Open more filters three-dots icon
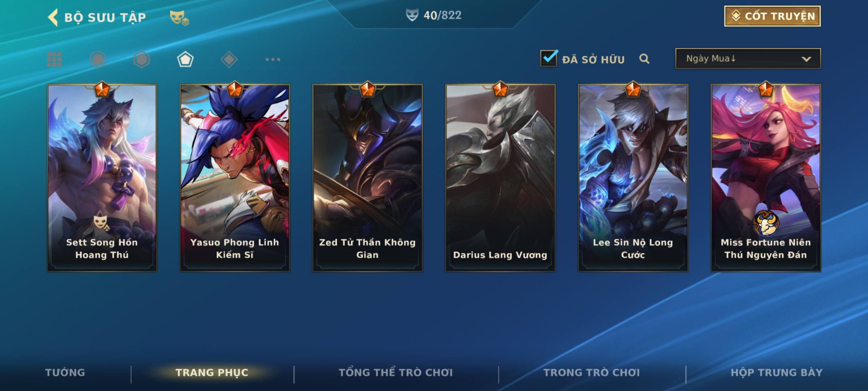868x391 pixels. point(273,59)
